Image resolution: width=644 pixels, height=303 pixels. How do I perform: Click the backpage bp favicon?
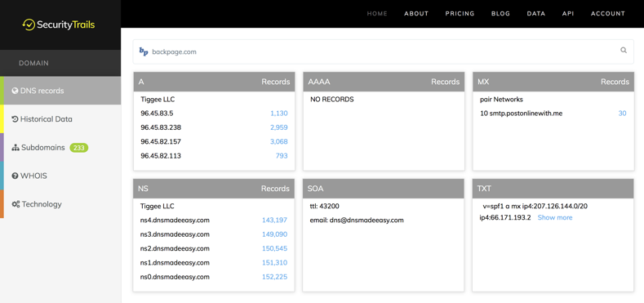144,51
